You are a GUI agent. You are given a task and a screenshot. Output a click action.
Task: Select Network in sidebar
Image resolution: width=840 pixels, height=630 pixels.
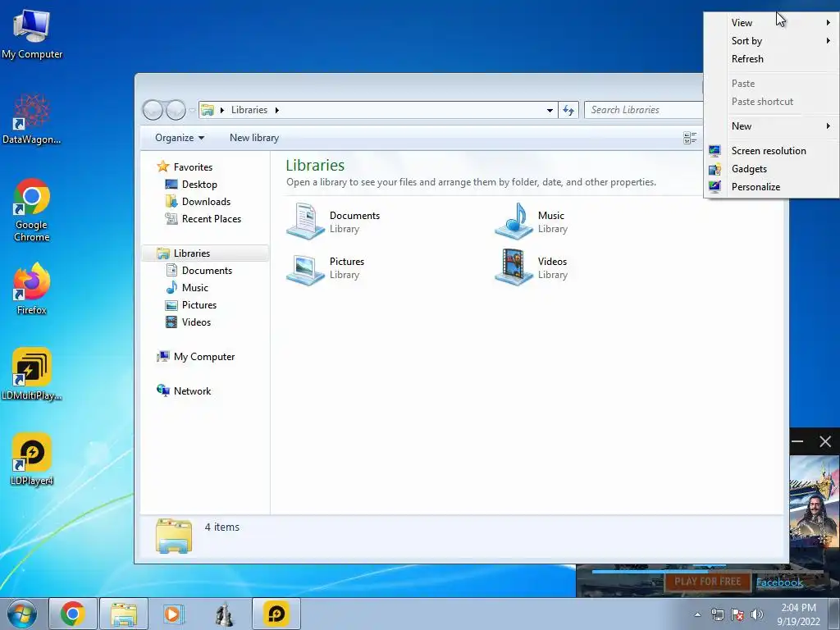[192, 391]
